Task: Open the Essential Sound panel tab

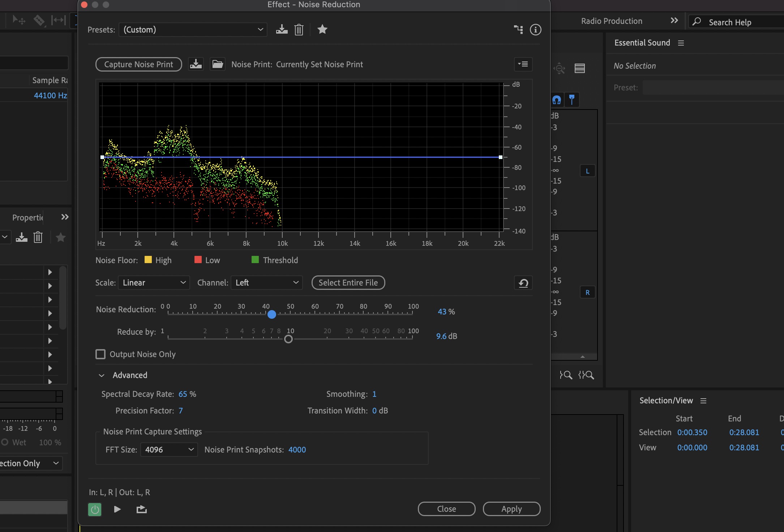Action: point(642,43)
